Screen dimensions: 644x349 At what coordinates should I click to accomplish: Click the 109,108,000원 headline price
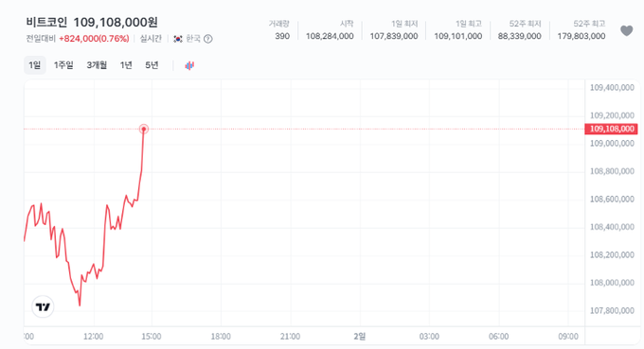[x=116, y=22]
